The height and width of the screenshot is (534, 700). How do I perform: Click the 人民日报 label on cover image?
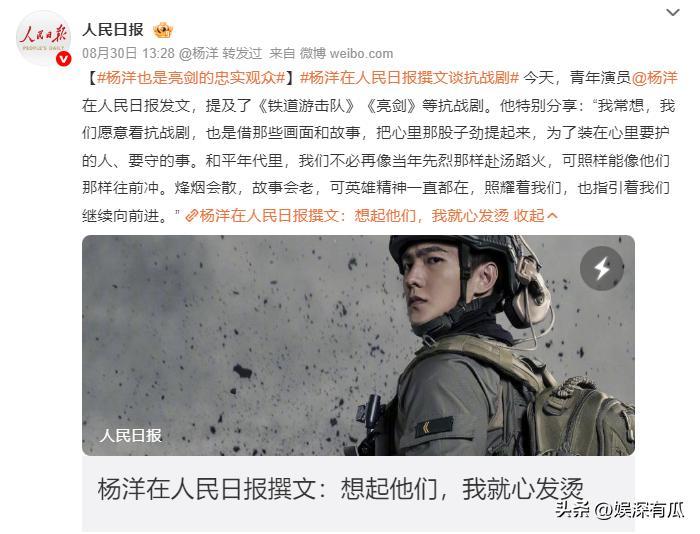pyautogui.click(x=130, y=435)
